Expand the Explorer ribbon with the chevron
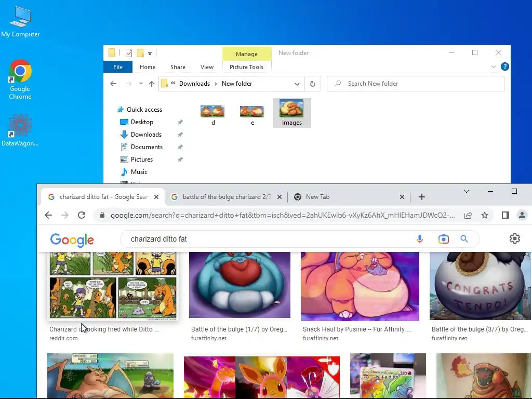 pyautogui.click(x=494, y=67)
